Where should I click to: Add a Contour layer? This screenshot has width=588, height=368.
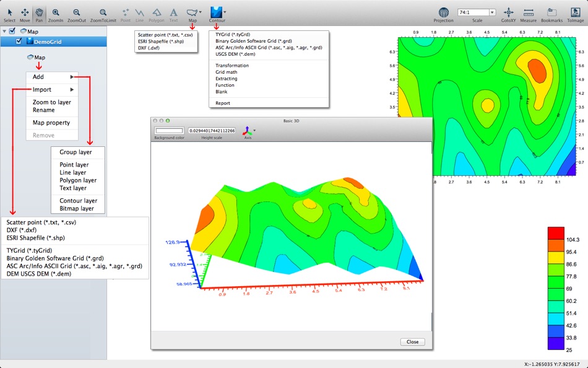coord(78,201)
